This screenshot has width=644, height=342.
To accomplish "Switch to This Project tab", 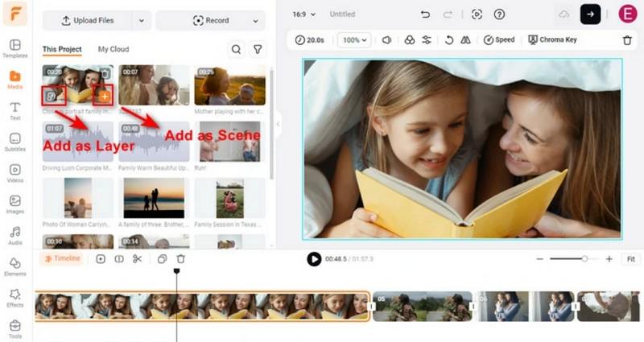I will click(62, 49).
